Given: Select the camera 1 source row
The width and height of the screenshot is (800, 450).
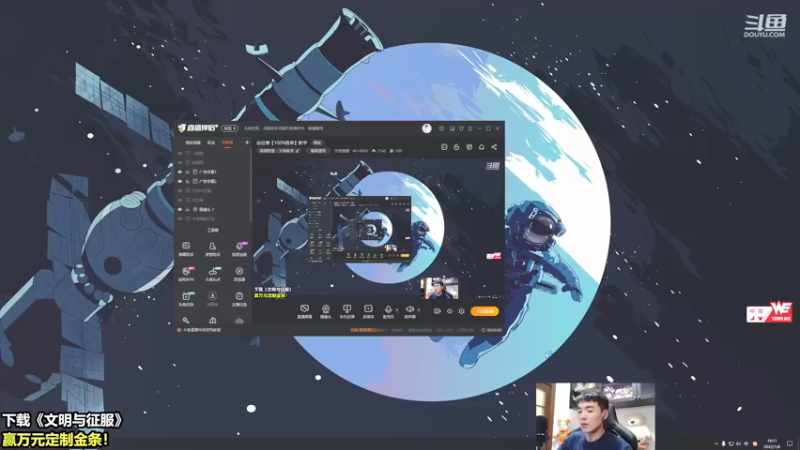Looking at the screenshot, I should pyautogui.click(x=212, y=209).
